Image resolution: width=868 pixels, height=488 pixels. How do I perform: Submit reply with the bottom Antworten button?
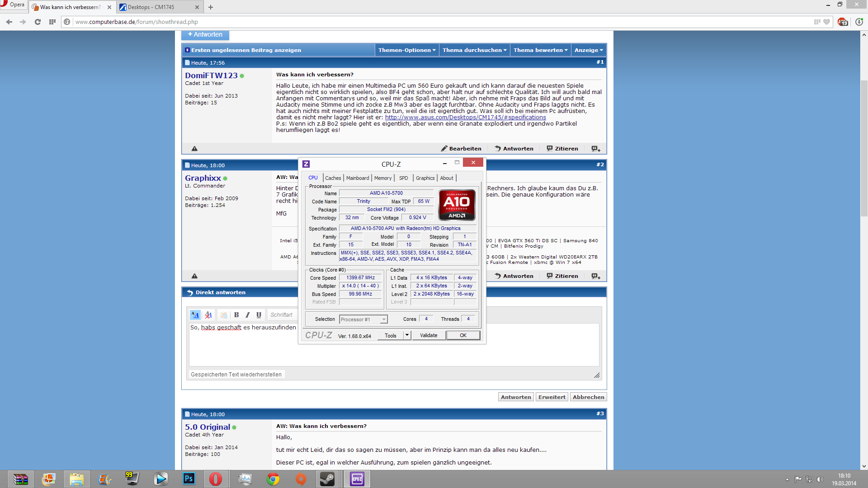[x=516, y=397]
